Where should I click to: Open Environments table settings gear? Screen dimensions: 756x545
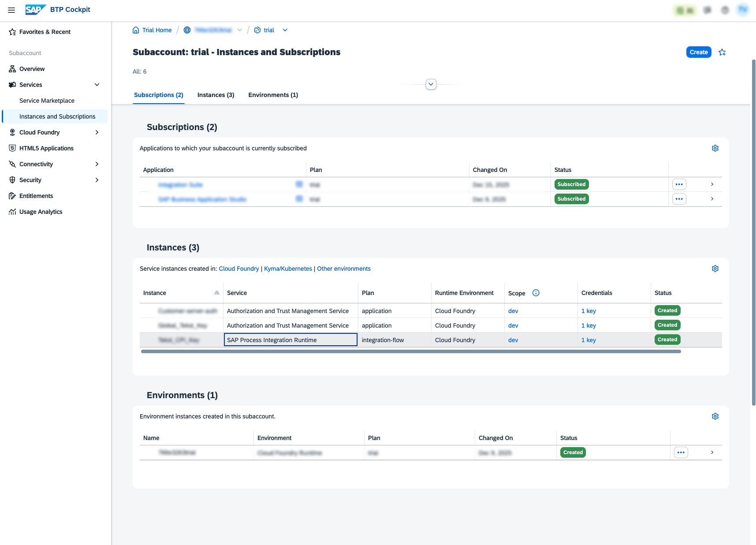pyautogui.click(x=715, y=416)
